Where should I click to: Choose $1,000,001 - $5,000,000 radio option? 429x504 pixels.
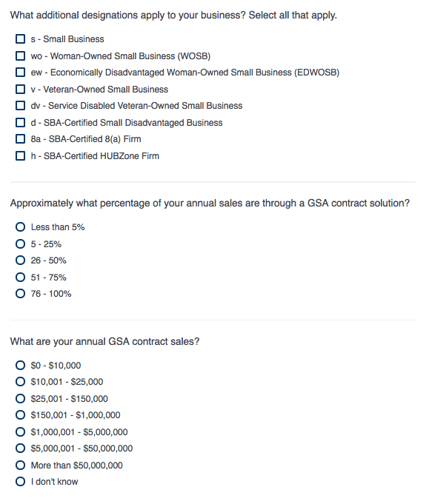tap(20, 431)
